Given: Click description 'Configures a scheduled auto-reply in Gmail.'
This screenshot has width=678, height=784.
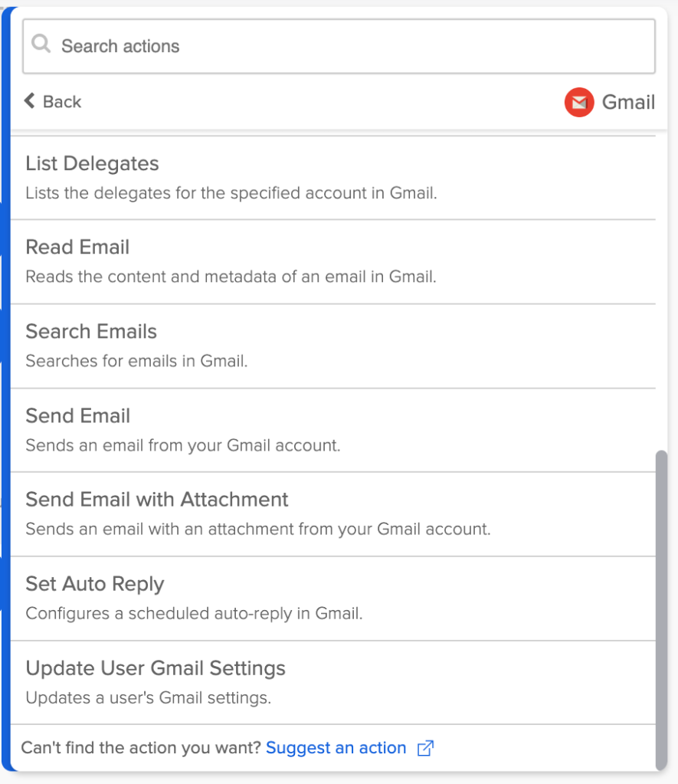Looking at the screenshot, I should 194,614.
